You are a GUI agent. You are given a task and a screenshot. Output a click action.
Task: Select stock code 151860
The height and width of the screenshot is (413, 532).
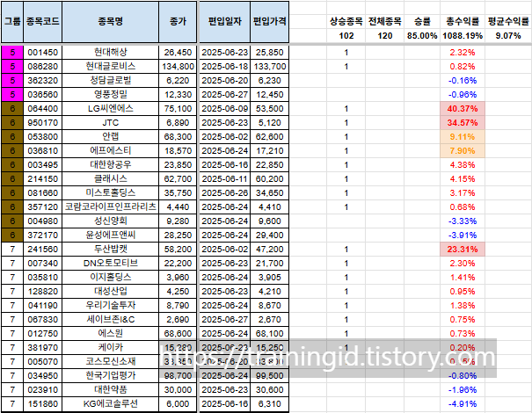point(43,404)
